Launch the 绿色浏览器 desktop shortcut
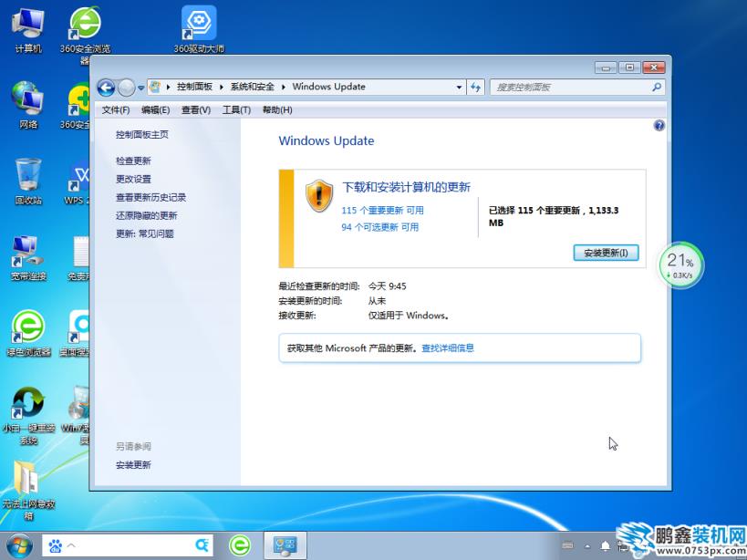This screenshot has width=747, height=560. pos(28,333)
